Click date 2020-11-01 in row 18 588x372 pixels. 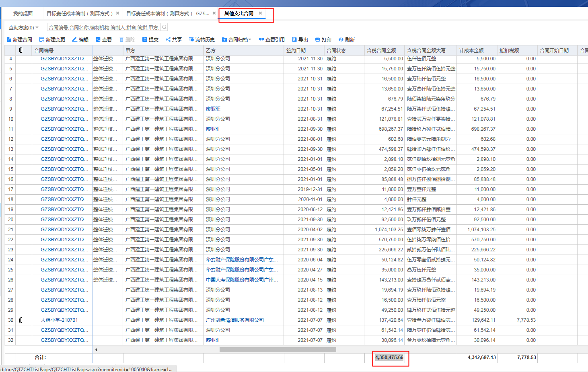coord(310,199)
